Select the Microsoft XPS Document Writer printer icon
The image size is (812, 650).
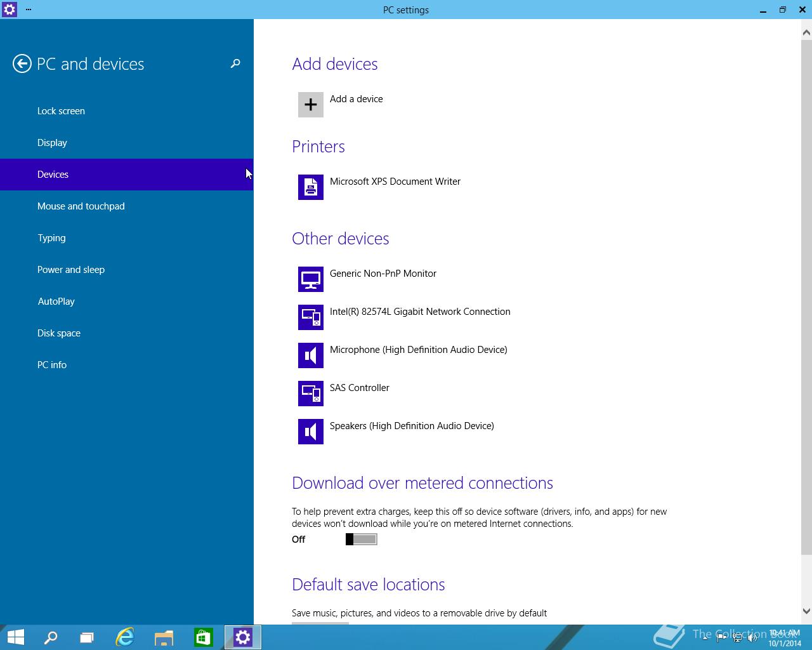tap(311, 187)
